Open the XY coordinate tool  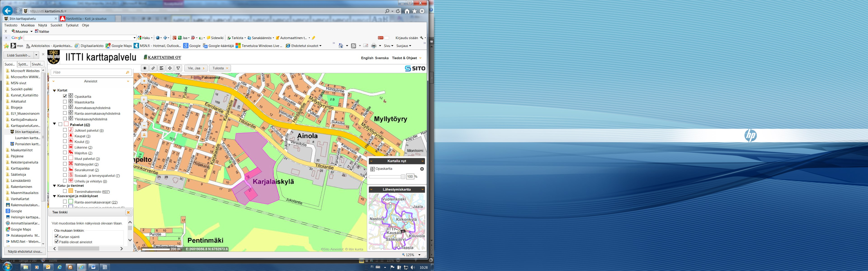pos(178,68)
